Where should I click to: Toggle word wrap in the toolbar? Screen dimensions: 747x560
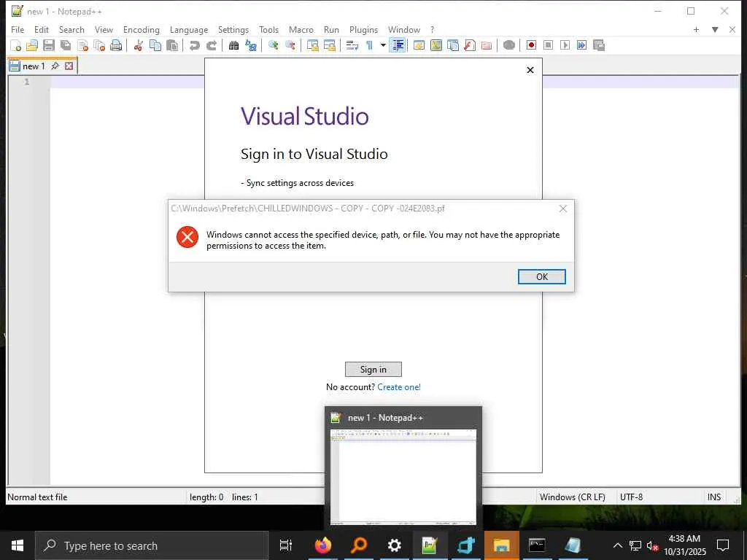tap(352, 45)
